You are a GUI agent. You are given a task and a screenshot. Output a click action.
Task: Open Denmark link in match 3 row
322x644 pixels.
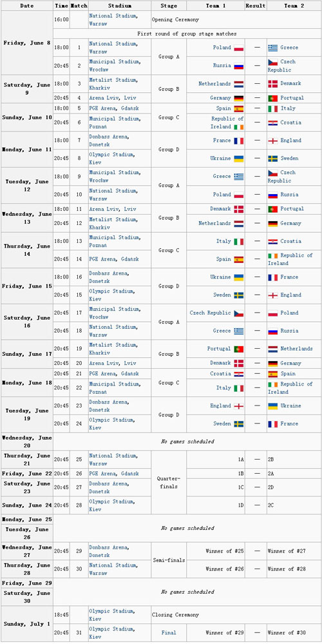(x=290, y=83)
